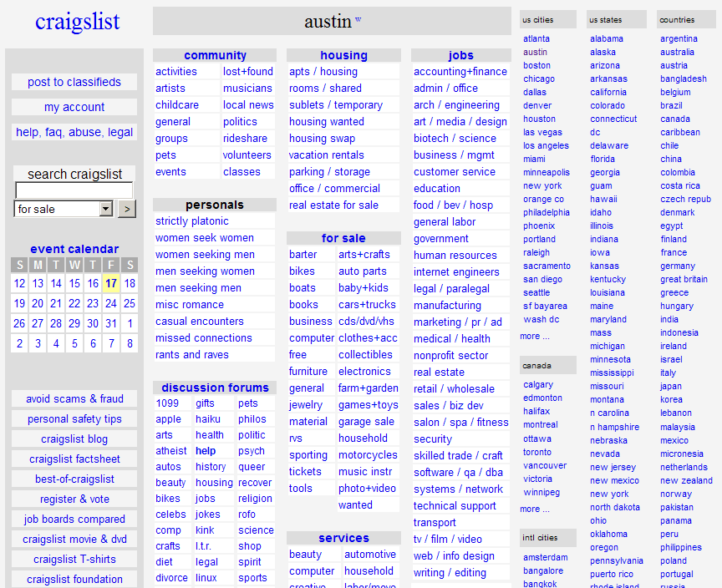Open the for sale section header

343,238
